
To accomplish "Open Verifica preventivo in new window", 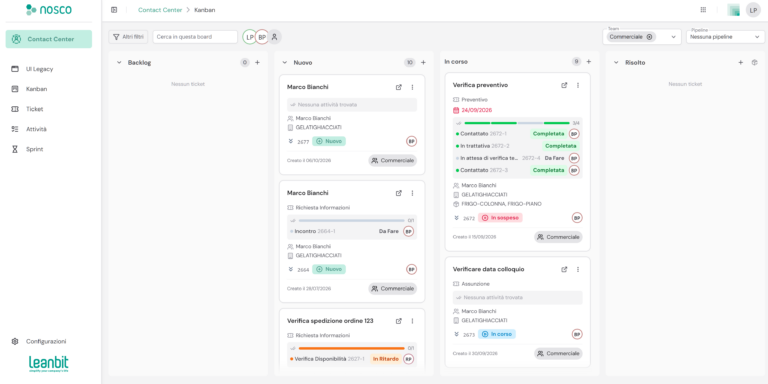I will click(564, 85).
